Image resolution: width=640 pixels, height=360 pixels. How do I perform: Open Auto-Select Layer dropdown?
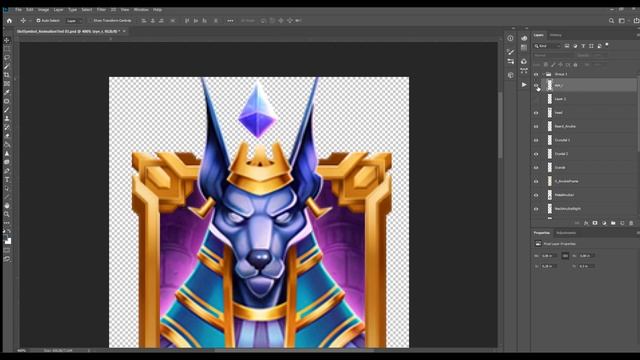pyautogui.click(x=73, y=20)
